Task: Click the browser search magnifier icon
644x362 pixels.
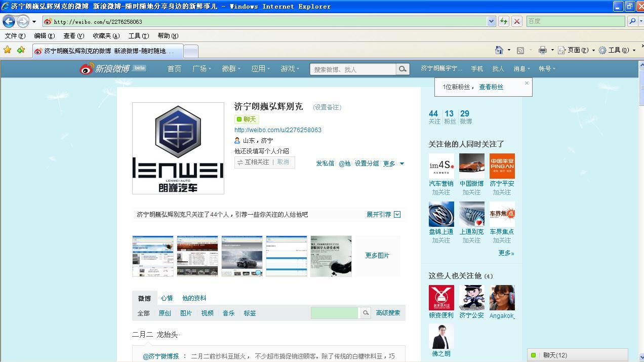Action: click(x=632, y=21)
